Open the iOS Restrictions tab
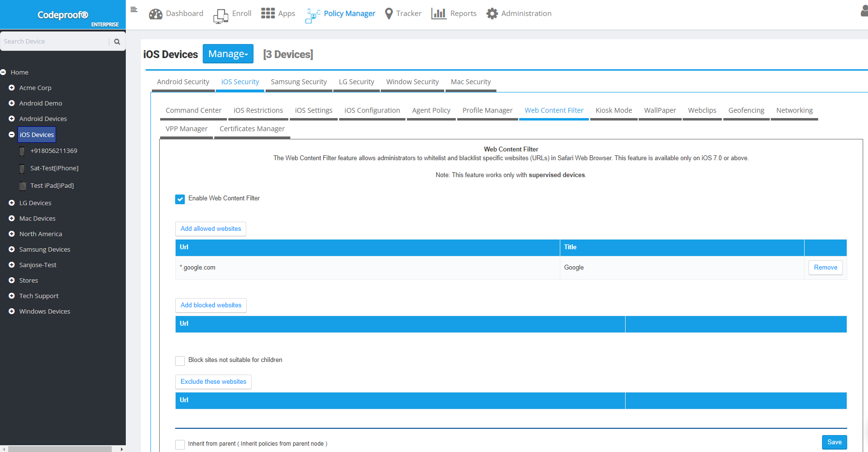Viewport: 868px width, 452px height. click(x=258, y=110)
